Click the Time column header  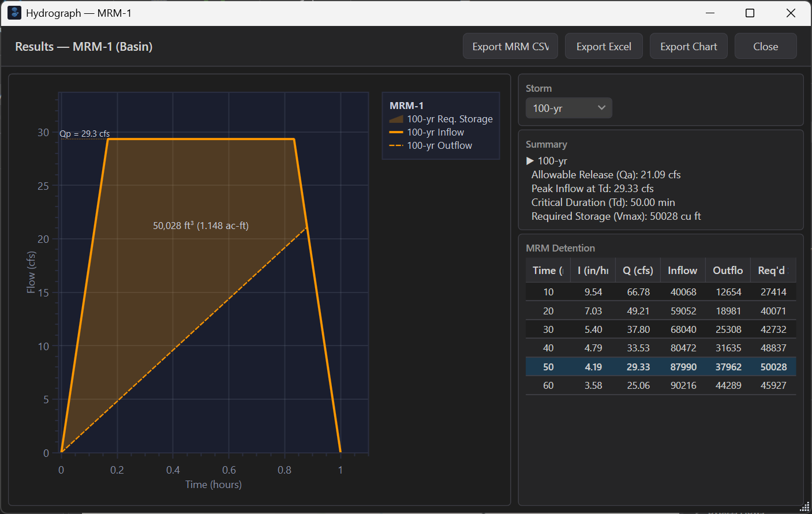click(547, 270)
